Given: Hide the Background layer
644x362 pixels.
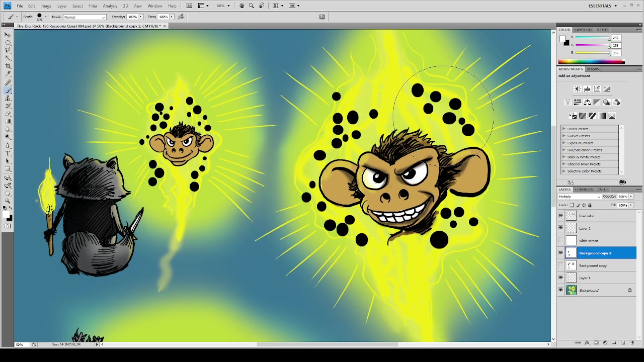Looking at the screenshot, I should pos(560,290).
